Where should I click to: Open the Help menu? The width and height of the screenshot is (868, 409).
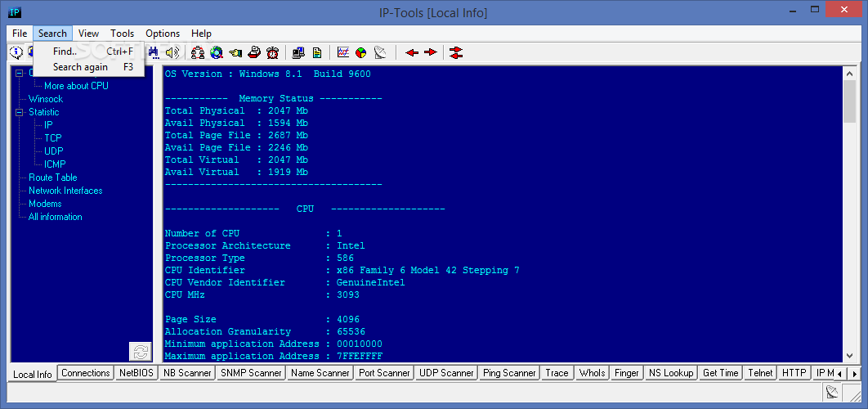coord(202,34)
